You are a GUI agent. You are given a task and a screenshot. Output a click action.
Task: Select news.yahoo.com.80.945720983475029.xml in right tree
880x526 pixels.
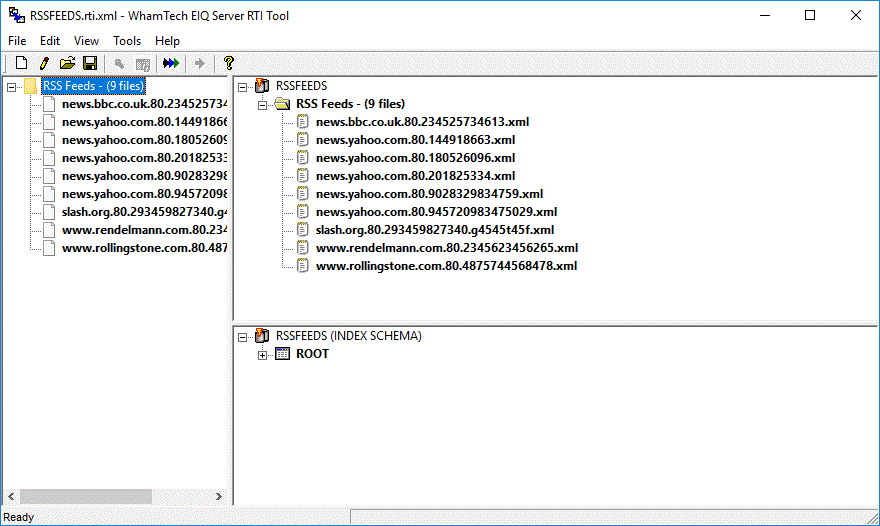click(436, 211)
